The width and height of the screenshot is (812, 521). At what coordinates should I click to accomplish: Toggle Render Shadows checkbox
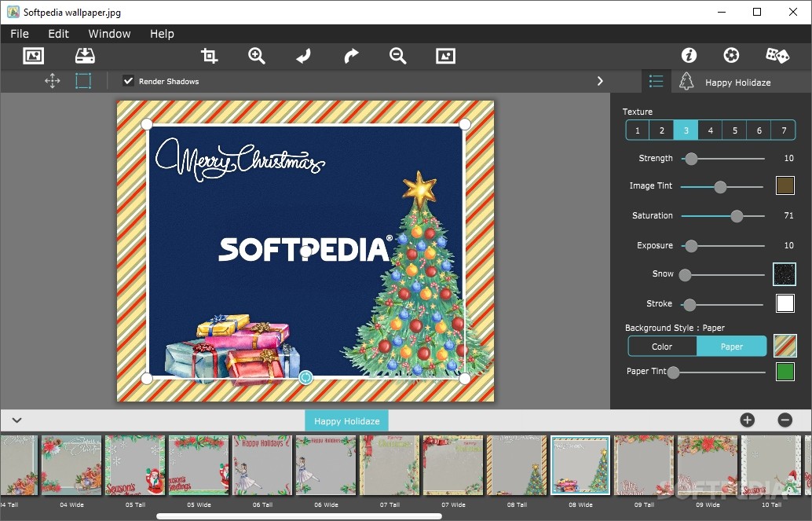[128, 81]
